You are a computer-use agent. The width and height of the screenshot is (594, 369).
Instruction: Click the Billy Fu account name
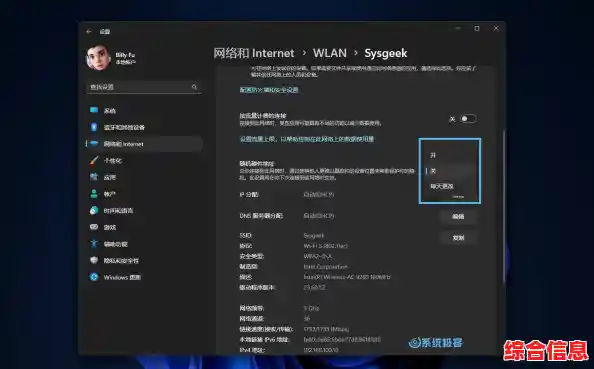(x=125, y=55)
